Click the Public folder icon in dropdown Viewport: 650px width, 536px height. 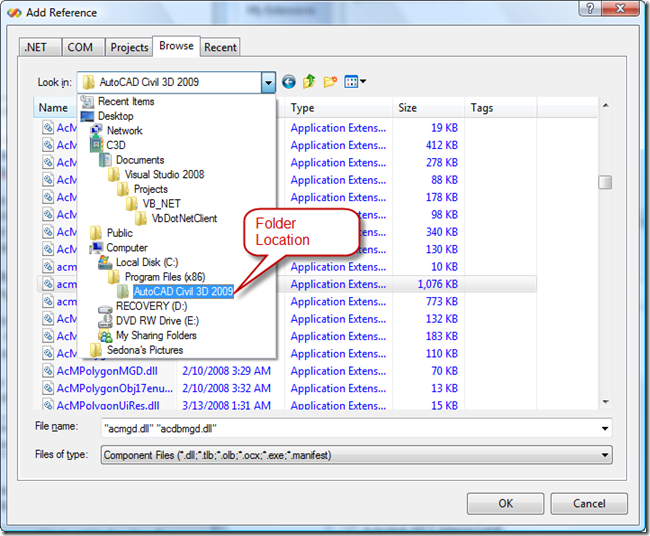96,233
